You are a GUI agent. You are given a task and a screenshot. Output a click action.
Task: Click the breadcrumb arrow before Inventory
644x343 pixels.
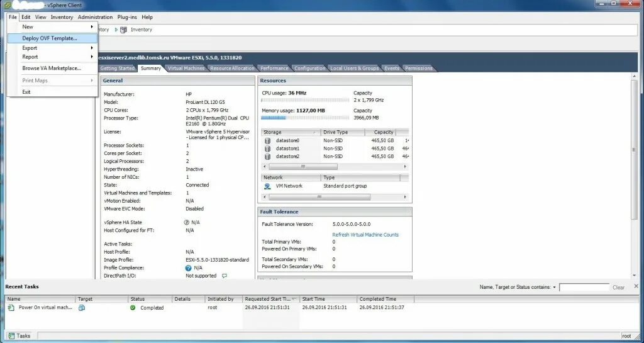pos(116,30)
